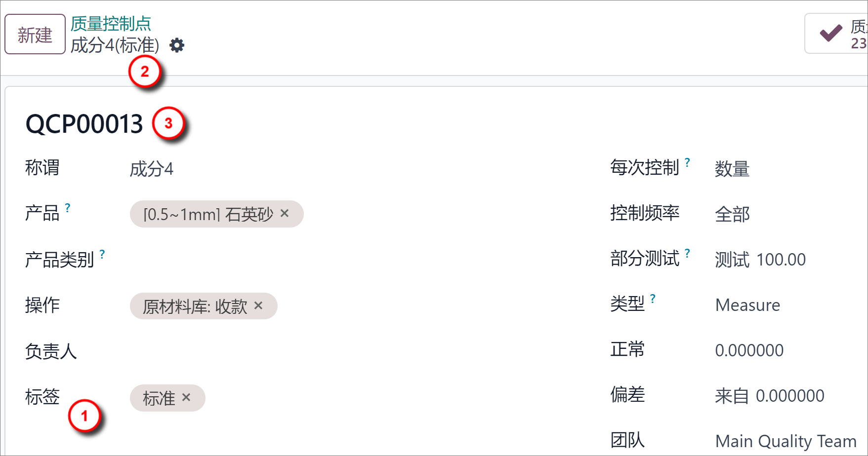Navigate back via the 质量控制点 breadcrumb

click(110, 23)
